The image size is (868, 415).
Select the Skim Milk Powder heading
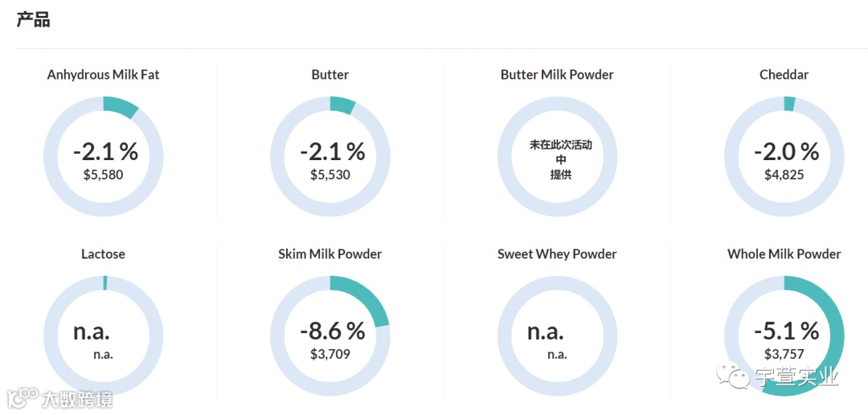point(330,254)
